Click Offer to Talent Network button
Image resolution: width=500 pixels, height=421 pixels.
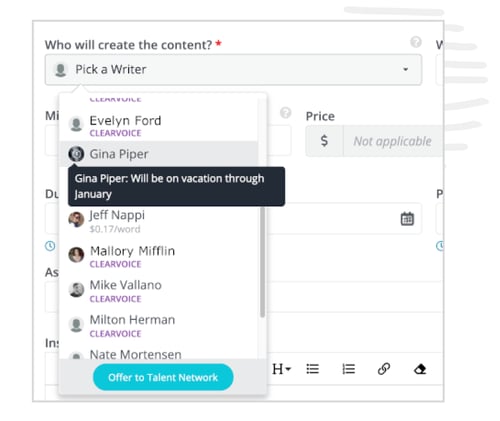(x=163, y=377)
